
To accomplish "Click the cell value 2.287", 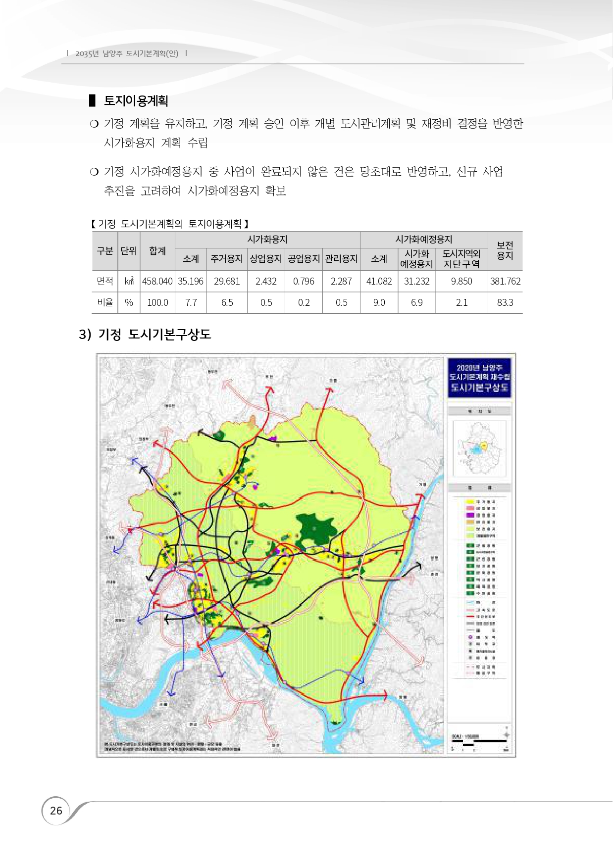I will click(341, 281).
